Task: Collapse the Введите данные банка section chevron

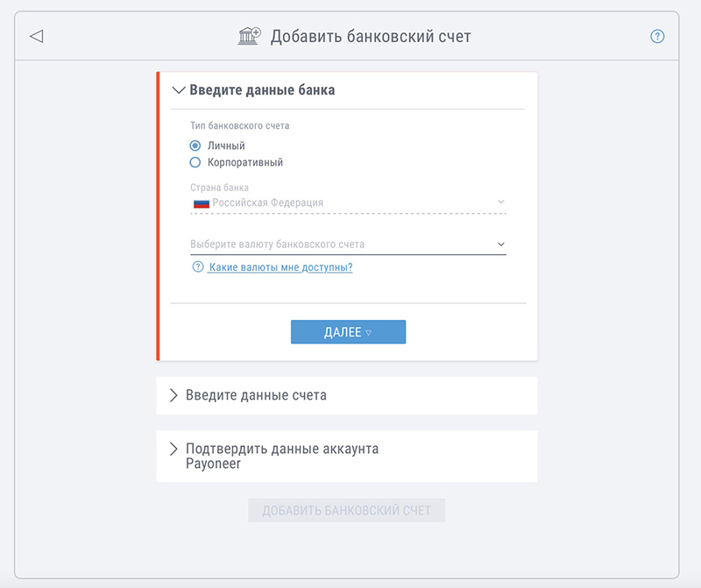Action: (x=179, y=90)
